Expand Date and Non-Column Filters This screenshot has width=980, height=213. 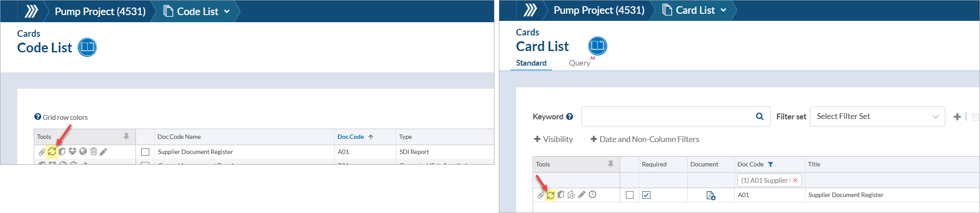click(x=645, y=139)
